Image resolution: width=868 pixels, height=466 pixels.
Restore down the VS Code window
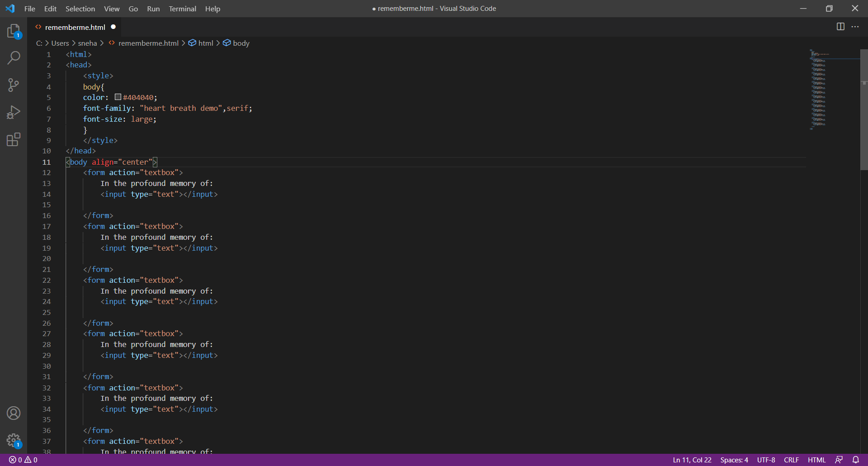829,9
